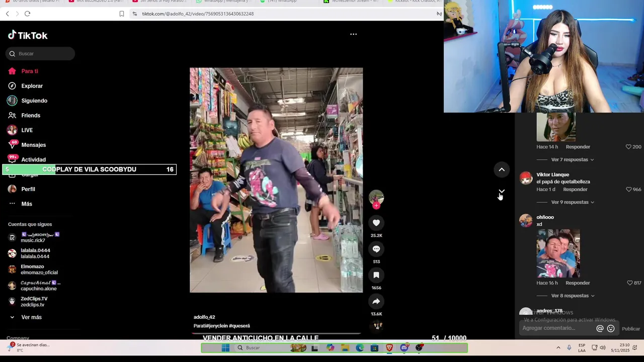Reply to Viktor Llanque's comment

pos(575,190)
